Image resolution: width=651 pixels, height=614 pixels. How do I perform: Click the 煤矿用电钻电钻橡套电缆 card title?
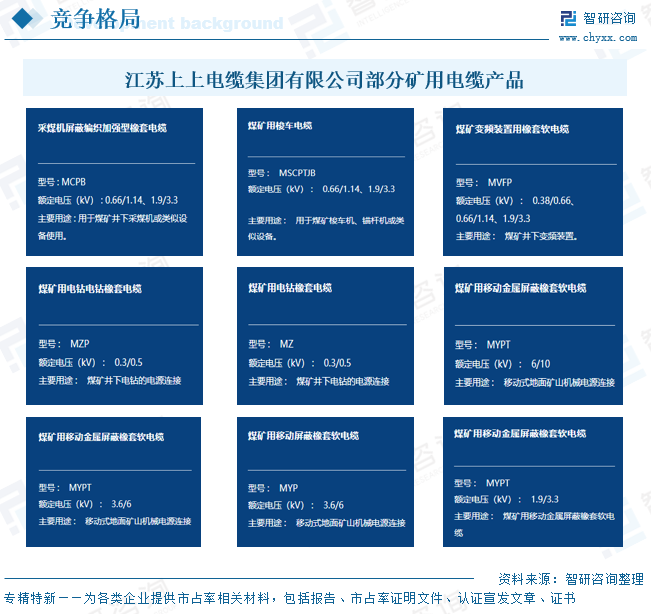click(x=90, y=289)
